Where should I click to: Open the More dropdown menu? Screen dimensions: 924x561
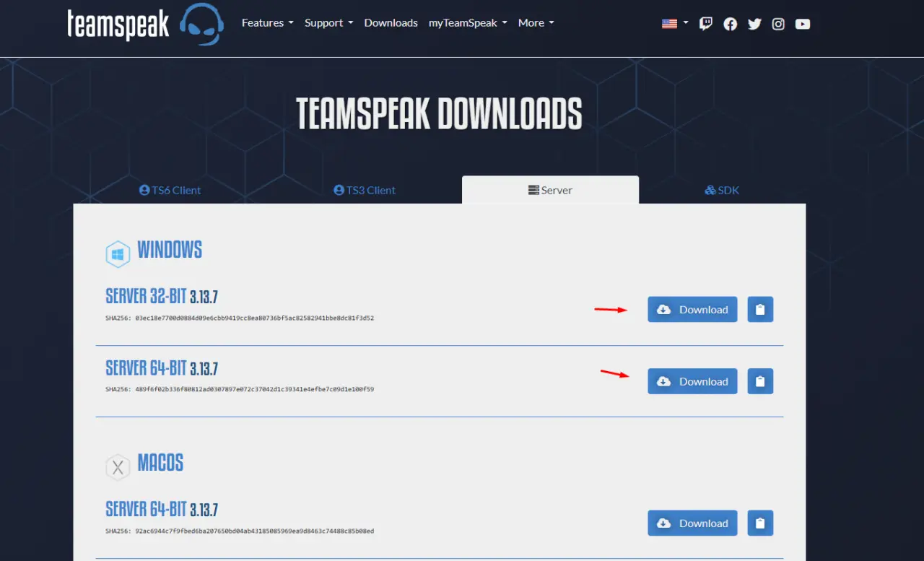pos(536,23)
